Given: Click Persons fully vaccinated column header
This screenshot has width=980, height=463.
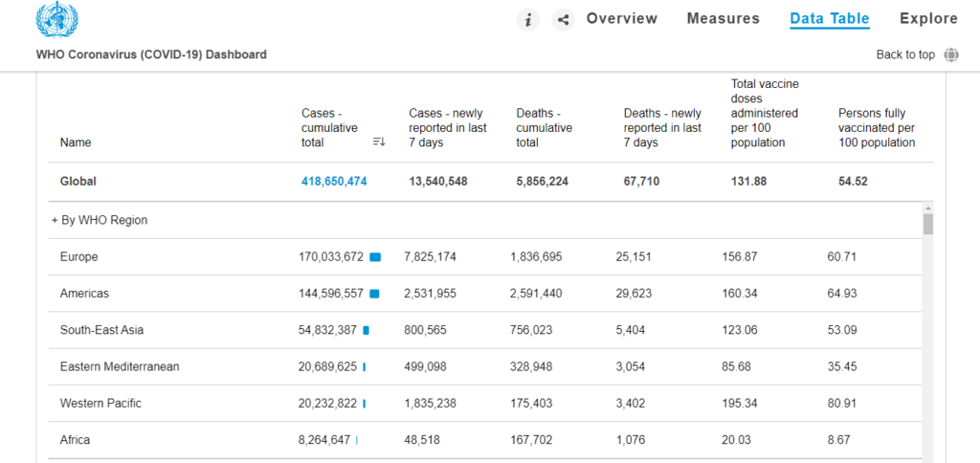Looking at the screenshot, I should tap(876, 128).
